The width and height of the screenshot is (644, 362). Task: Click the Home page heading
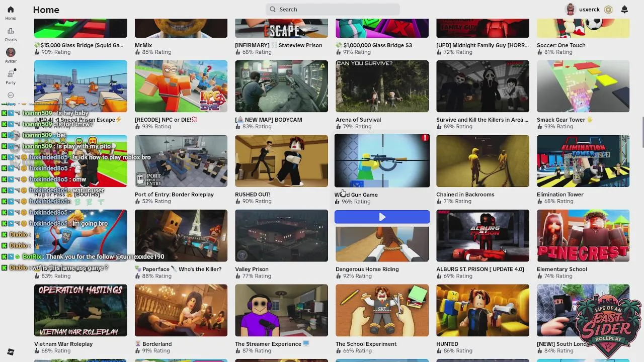coord(46,10)
